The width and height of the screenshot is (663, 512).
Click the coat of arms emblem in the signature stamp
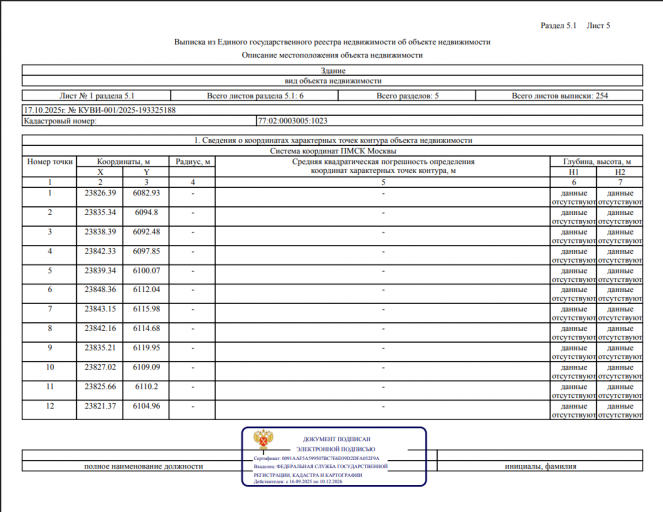pyautogui.click(x=263, y=440)
